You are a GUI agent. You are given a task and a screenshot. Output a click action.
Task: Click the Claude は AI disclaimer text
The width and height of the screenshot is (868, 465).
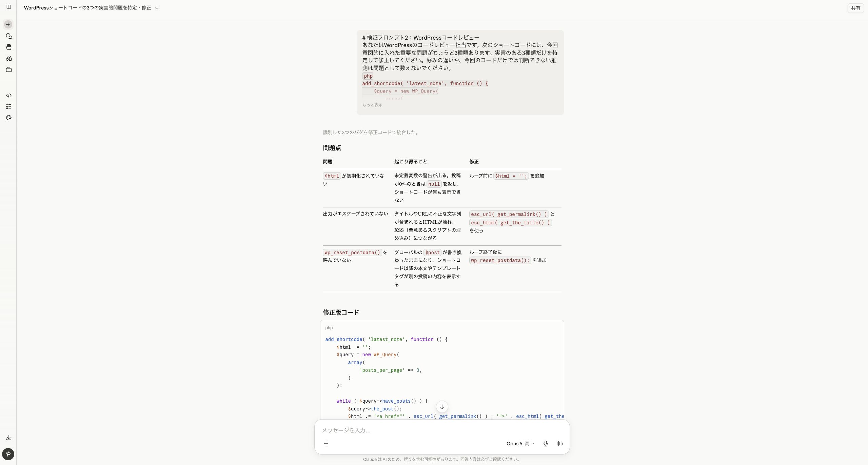click(x=442, y=460)
